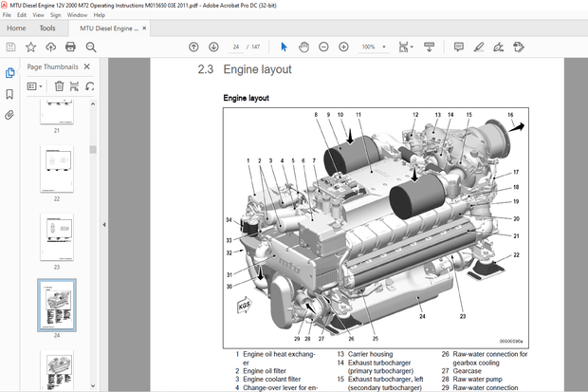588x392 pixels.
Task: Select page 22 thumbnail
Action: [x=56, y=173]
